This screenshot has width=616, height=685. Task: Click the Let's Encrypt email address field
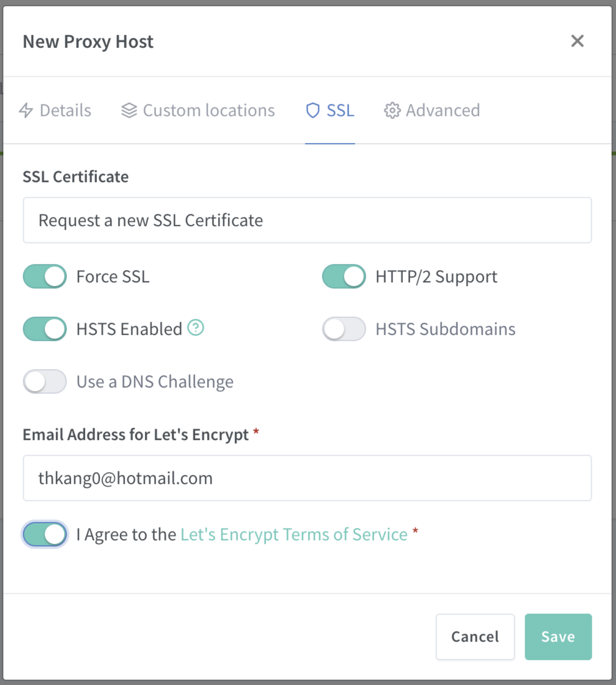[x=307, y=478]
